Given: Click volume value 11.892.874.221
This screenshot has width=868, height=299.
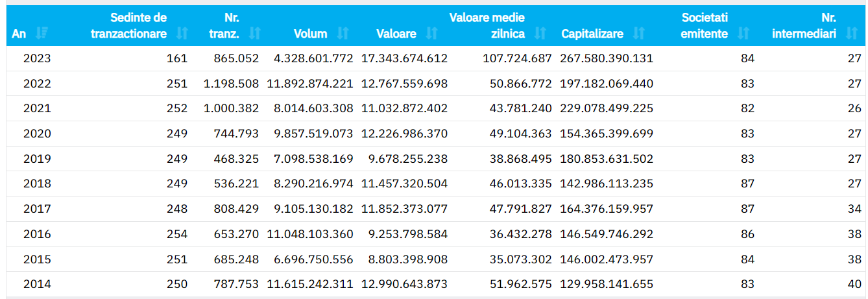Looking at the screenshot, I should click(x=310, y=84).
